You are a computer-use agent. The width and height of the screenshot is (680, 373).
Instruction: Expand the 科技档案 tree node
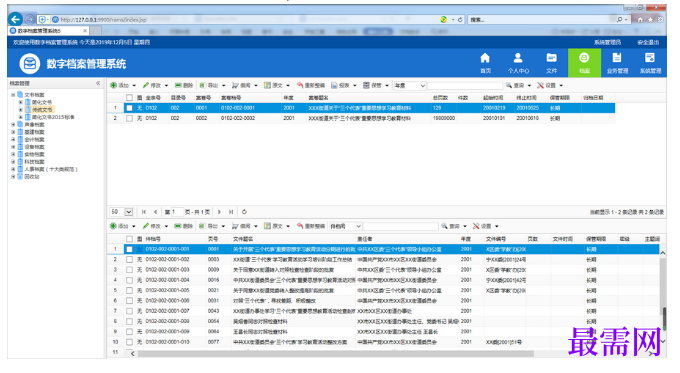coord(13,162)
